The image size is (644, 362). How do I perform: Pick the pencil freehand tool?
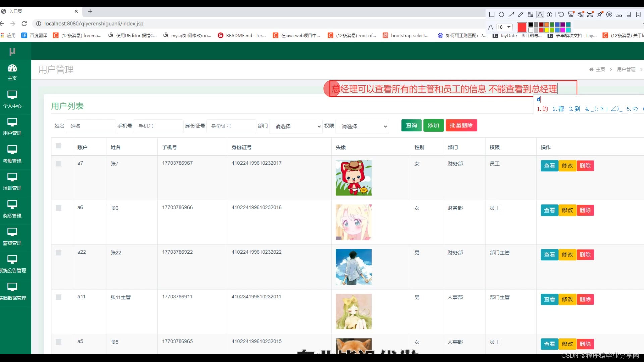point(521,14)
